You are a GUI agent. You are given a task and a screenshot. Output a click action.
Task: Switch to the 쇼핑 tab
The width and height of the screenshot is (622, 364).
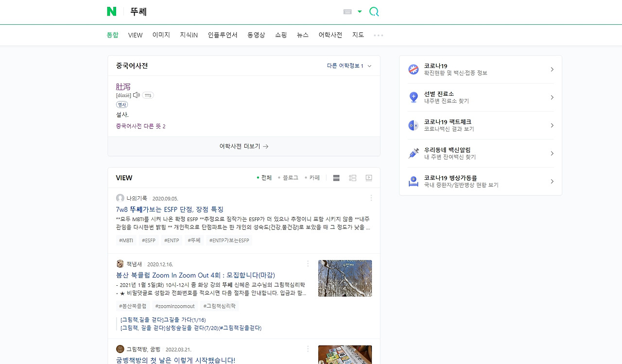coord(281,35)
